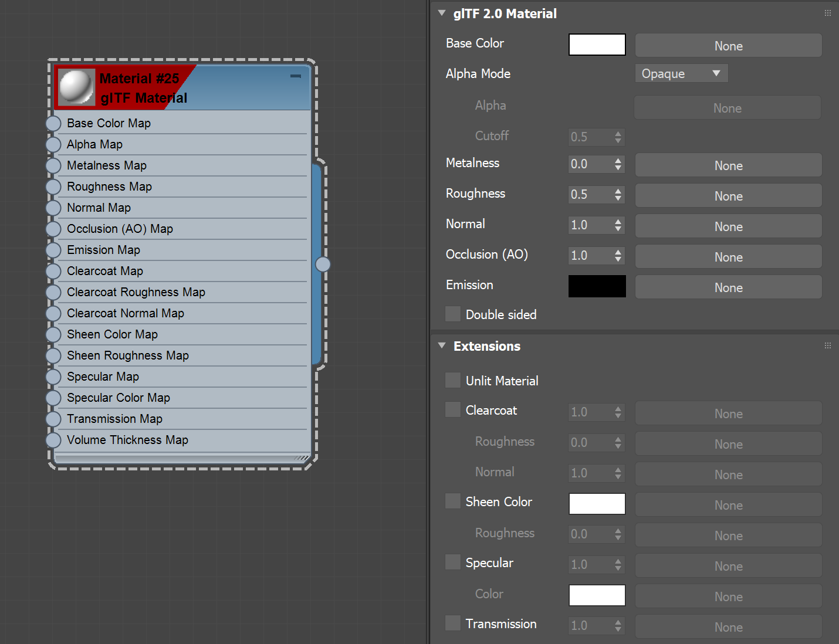Click the Transmission Map input socket
Screen dimensions: 839x644
point(53,419)
